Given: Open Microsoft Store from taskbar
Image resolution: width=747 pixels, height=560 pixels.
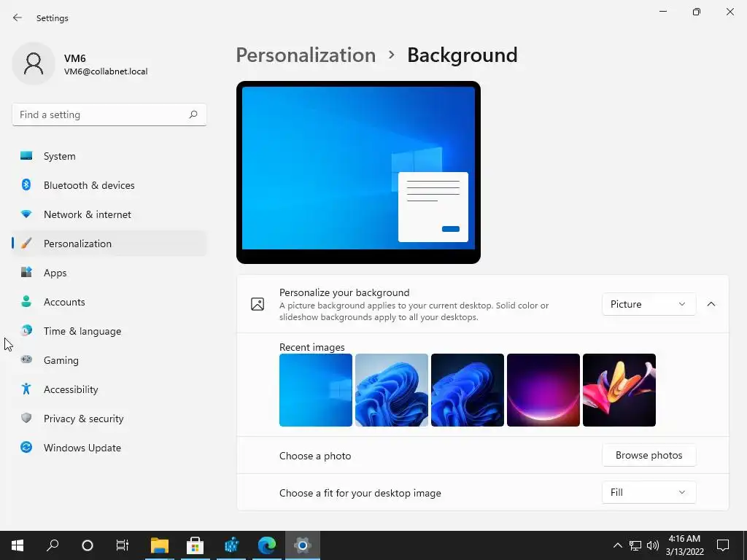Looking at the screenshot, I should pos(195,545).
